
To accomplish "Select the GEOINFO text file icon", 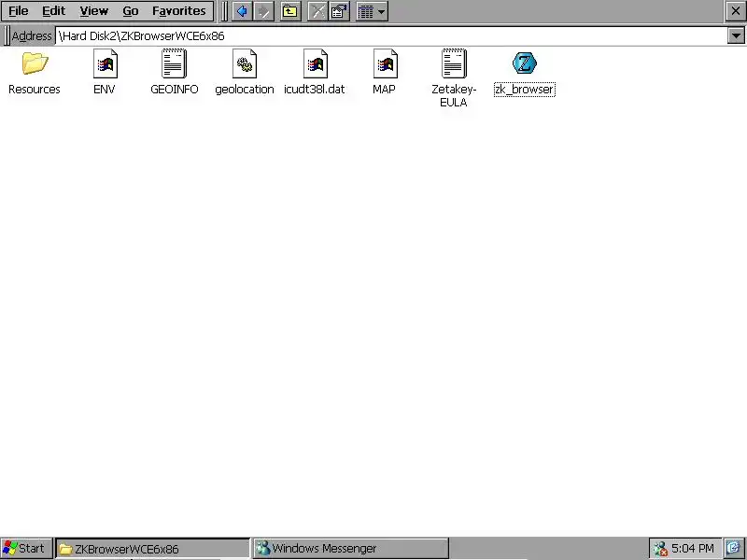I will pyautogui.click(x=174, y=63).
